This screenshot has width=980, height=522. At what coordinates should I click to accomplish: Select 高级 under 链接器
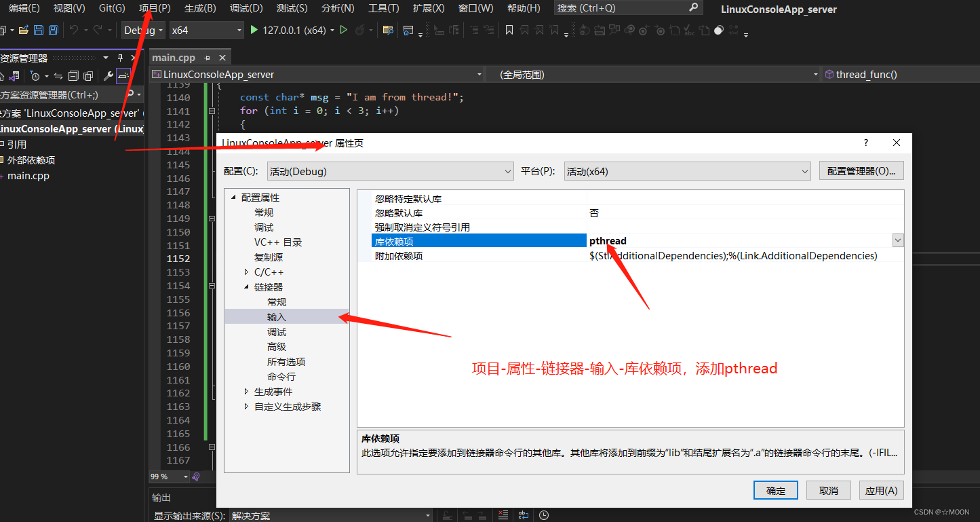tap(277, 347)
